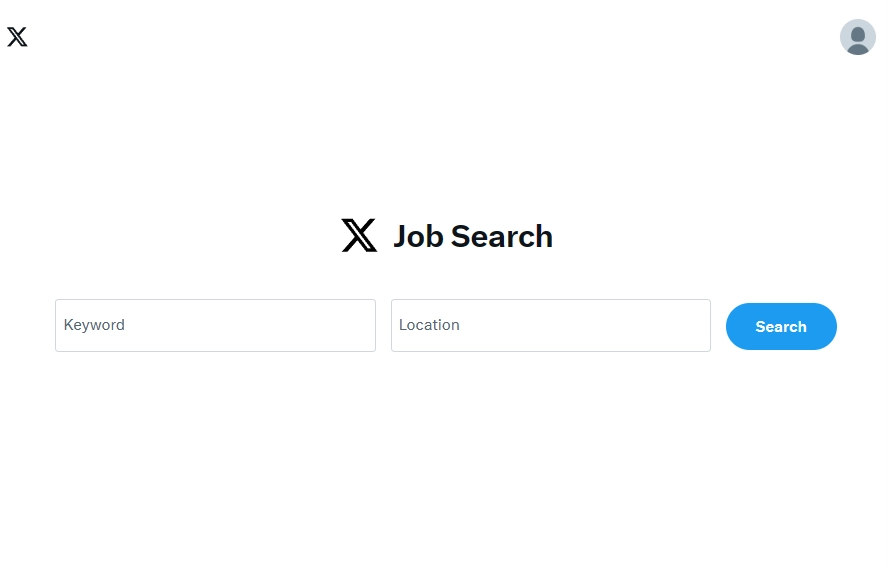Focus the Location input field

tap(550, 325)
